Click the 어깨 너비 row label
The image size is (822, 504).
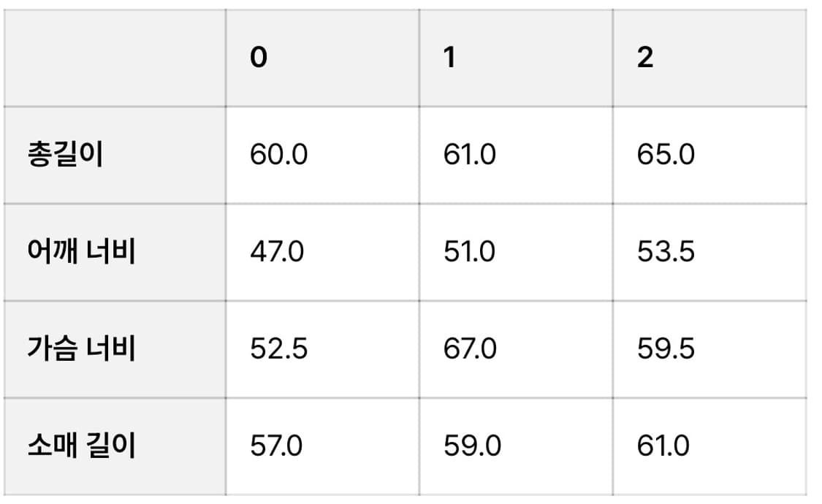click(x=80, y=252)
